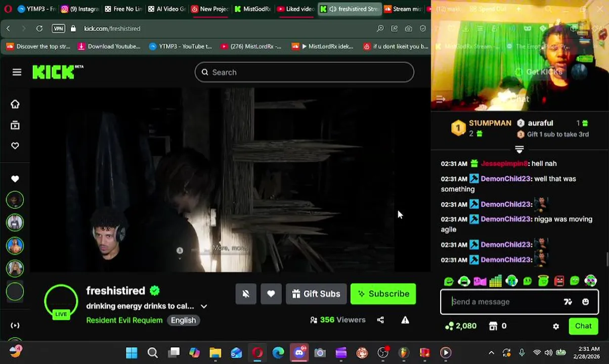The height and width of the screenshot is (364, 609).
Task: Show hidden system tray icons chevron
Action: click(491, 353)
